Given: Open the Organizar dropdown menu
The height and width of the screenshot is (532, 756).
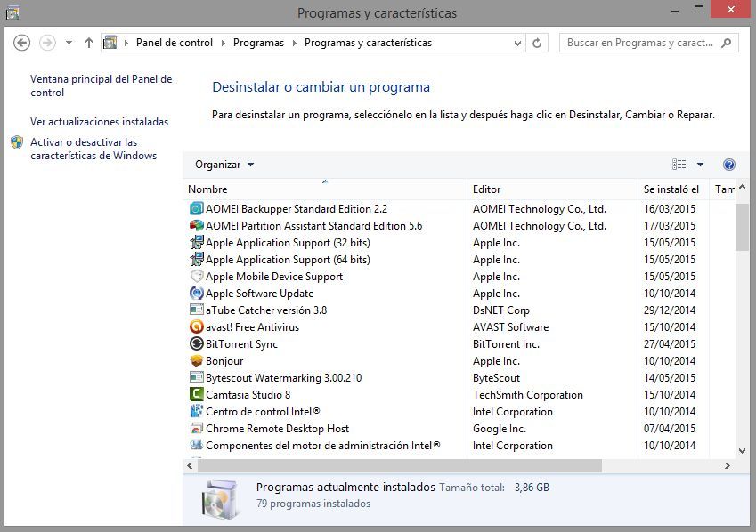Looking at the screenshot, I should (x=224, y=165).
